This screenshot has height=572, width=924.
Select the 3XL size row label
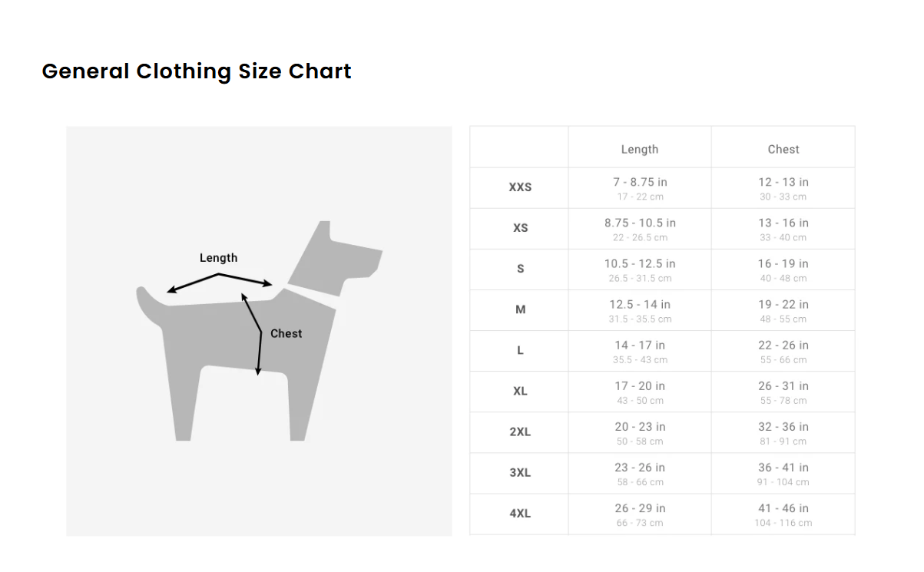pyautogui.click(x=520, y=472)
